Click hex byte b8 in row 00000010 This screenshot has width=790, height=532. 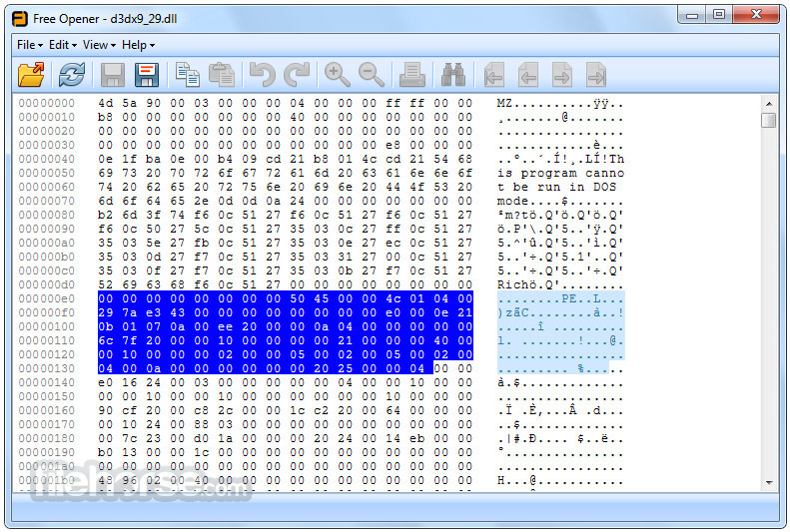(105, 117)
